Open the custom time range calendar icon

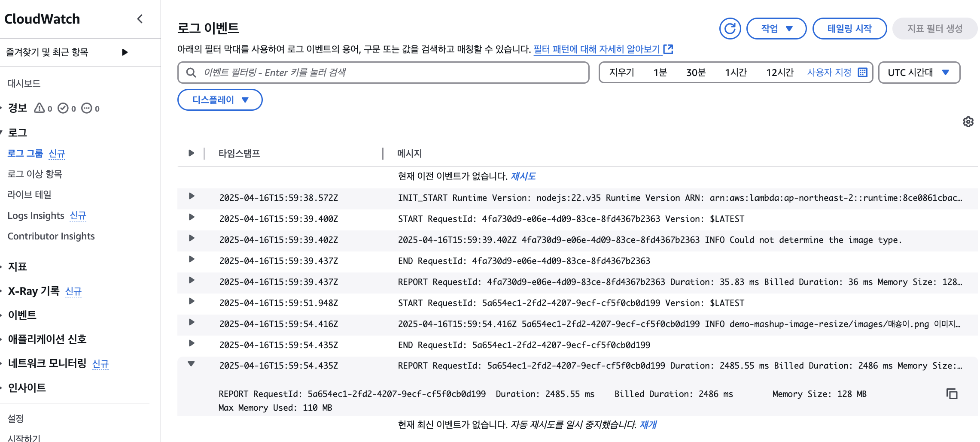pyautogui.click(x=862, y=72)
